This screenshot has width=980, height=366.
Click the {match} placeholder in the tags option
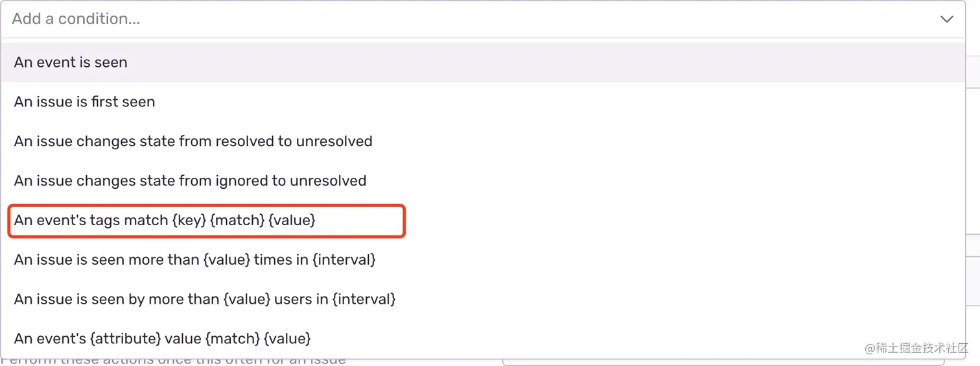[x=237, y=221]
